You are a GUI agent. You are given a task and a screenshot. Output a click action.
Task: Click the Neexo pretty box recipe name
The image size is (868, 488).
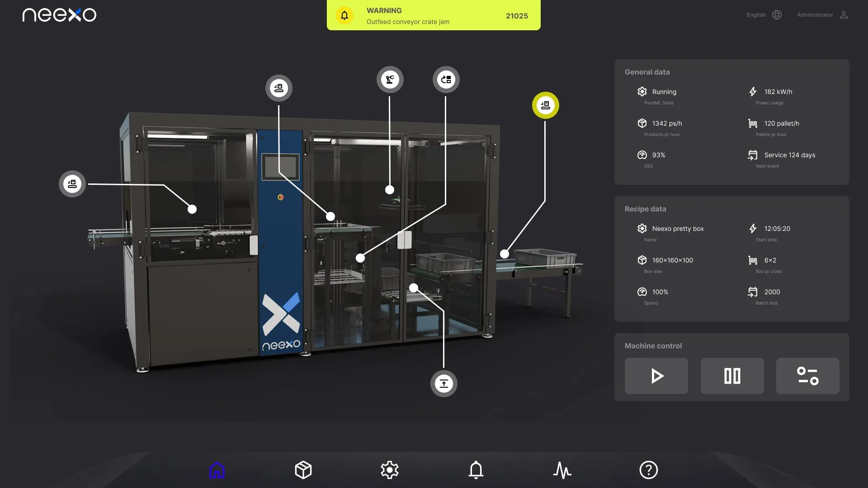tap(678, 229)
